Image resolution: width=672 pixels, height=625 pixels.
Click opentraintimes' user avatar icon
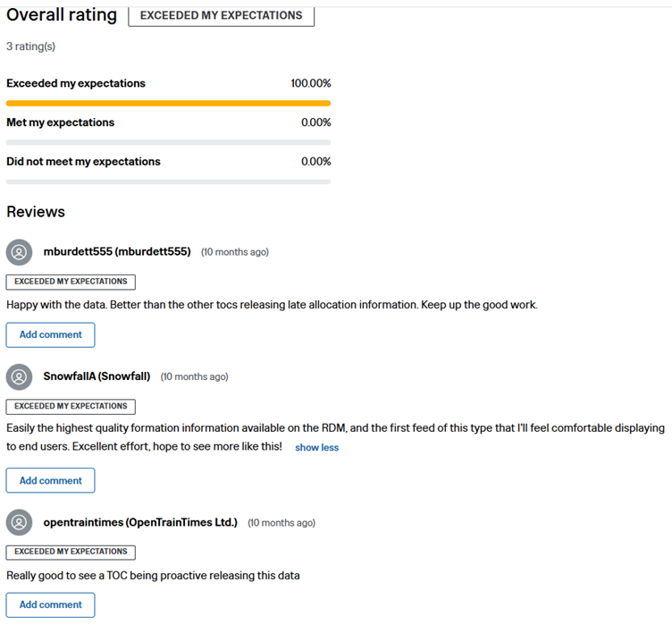[x=19, y=522]
